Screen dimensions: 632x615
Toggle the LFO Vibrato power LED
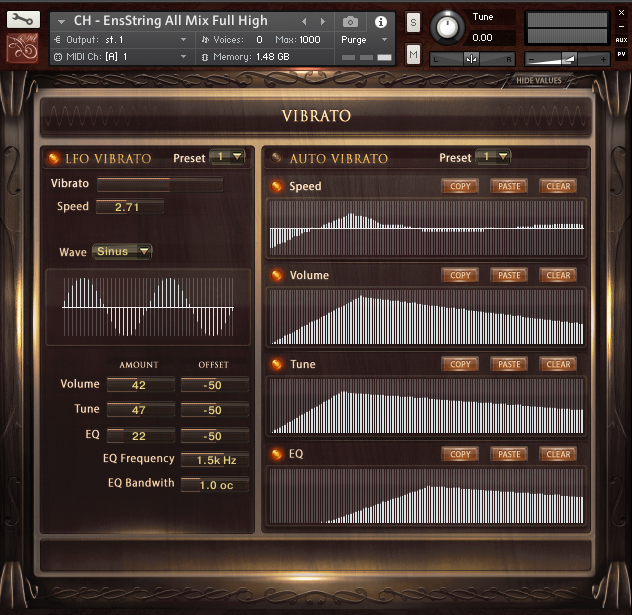(53, 158)
